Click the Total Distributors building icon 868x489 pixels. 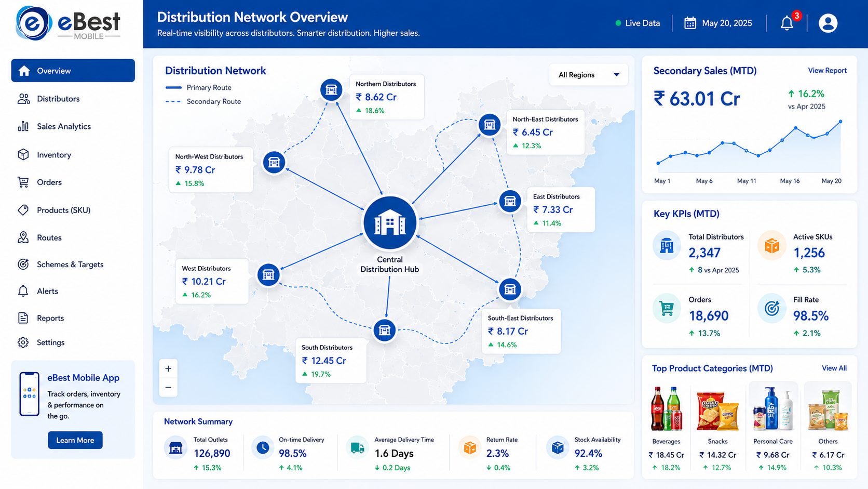point(667,245)
